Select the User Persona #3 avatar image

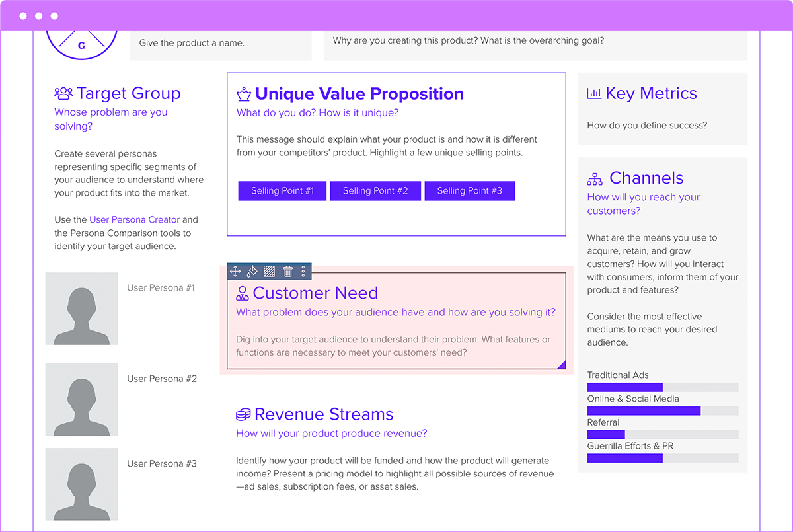click(82, 484)
